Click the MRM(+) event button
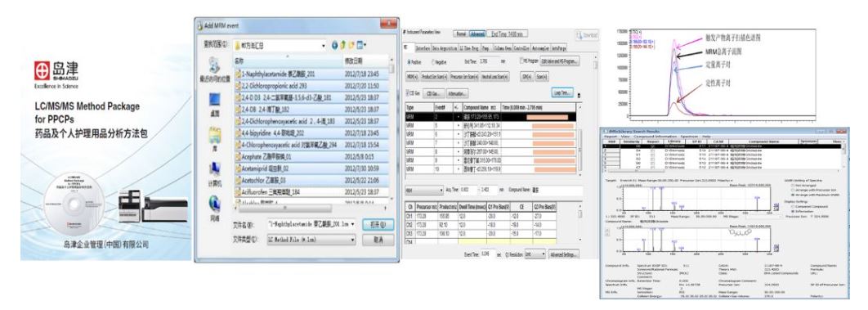868x310 pixels. point(412,76)
